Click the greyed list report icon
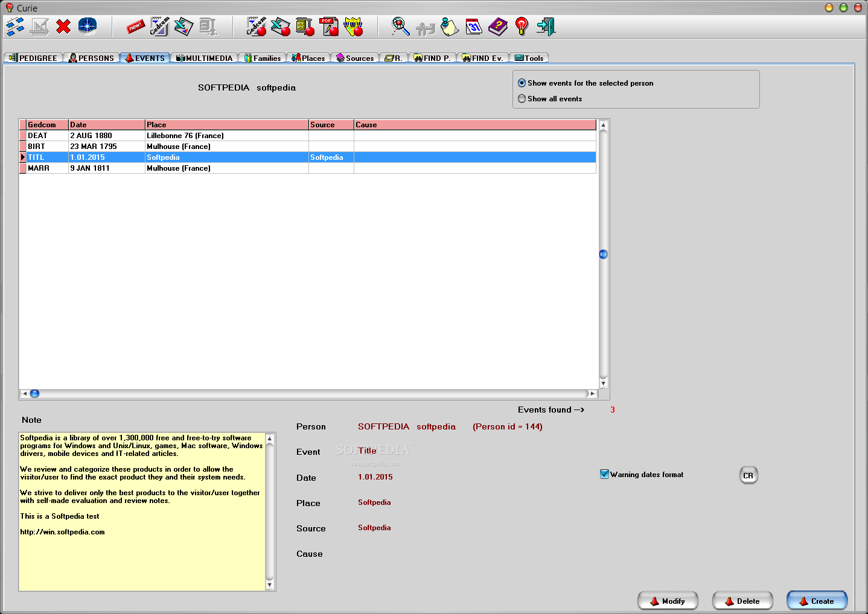 pyautogui.click(x=208, y=27)
